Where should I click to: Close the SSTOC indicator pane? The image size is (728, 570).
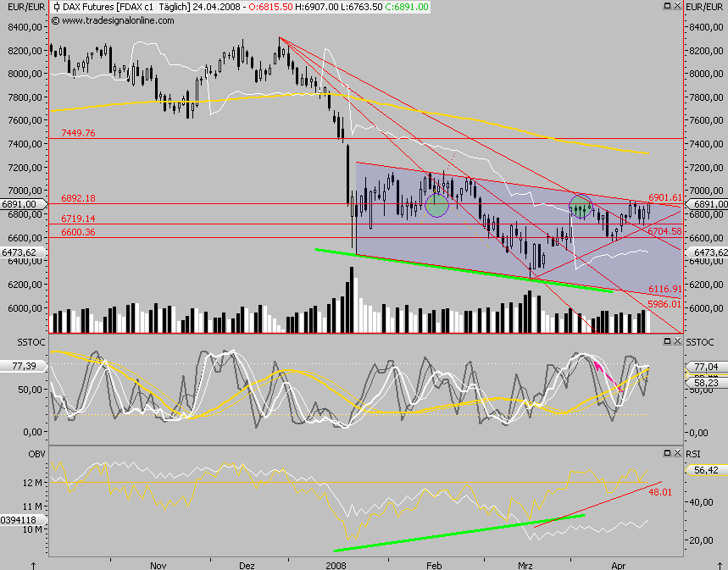(x=677, y=341)
